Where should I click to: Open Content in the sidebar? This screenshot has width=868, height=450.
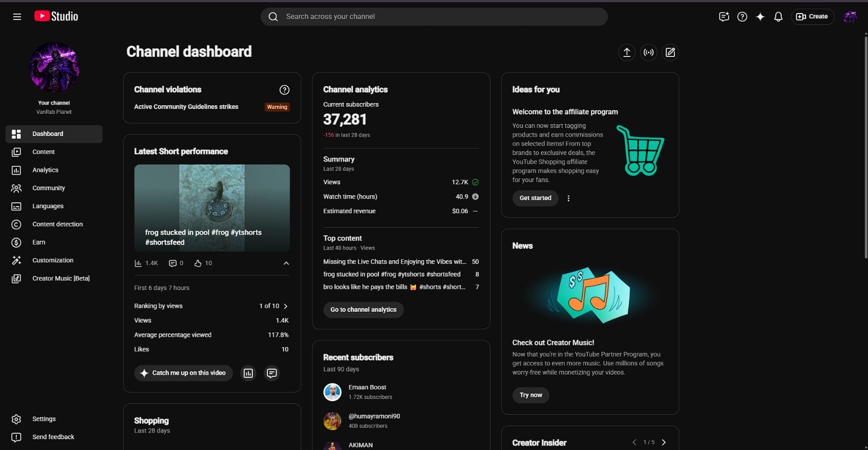tap(54, 152)
